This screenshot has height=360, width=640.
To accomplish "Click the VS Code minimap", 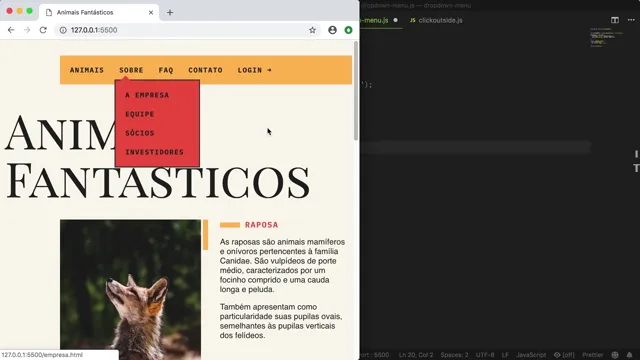I will click(606, 38).
